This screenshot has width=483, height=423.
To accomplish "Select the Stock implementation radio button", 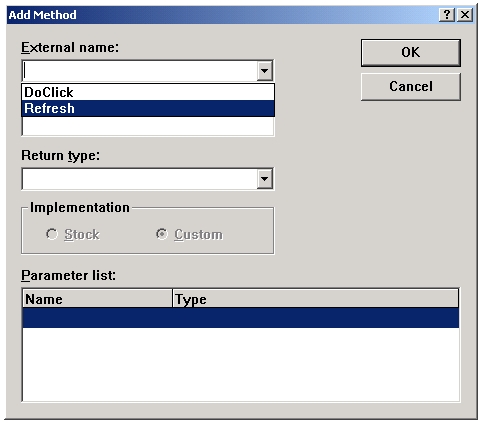I will (52, 234).
